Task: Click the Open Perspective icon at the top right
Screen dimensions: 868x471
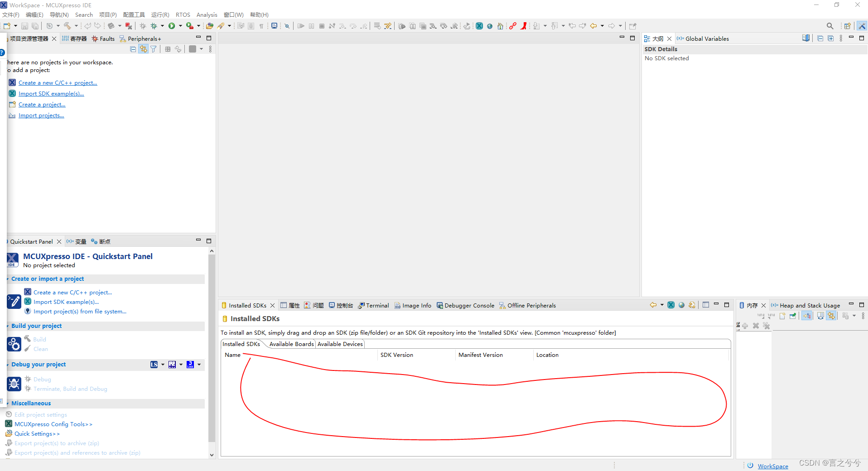Action: click(847, 26)
